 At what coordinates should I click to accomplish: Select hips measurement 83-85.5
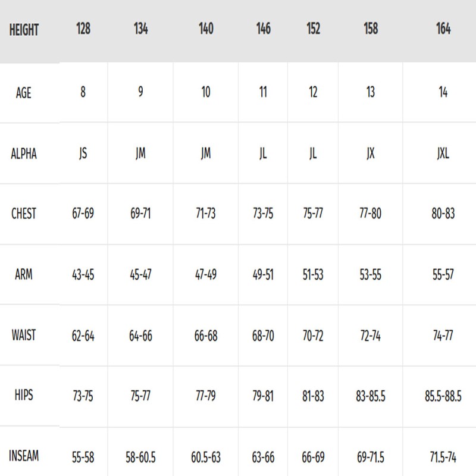click(x=370, y=396)
